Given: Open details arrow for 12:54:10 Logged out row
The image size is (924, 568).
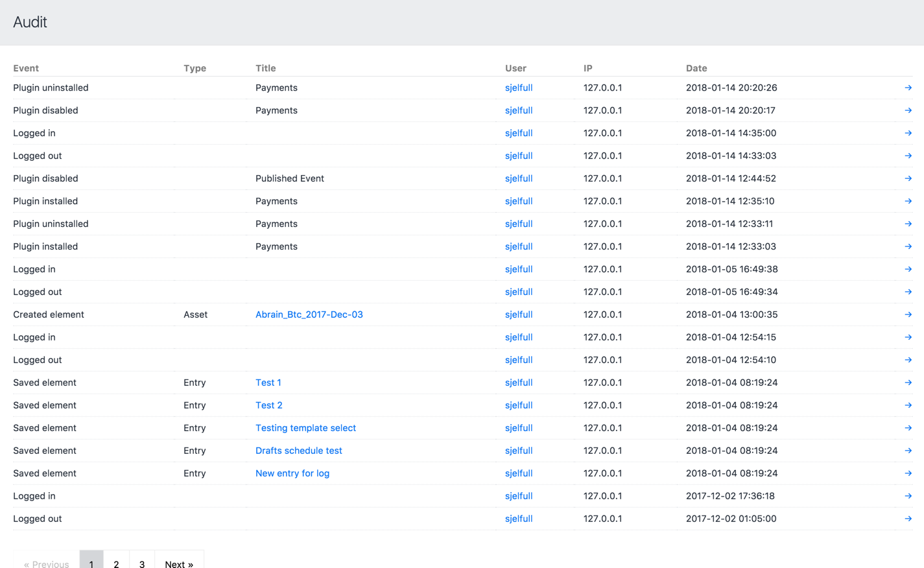Looking at the screenshot, I should point(908,360).
